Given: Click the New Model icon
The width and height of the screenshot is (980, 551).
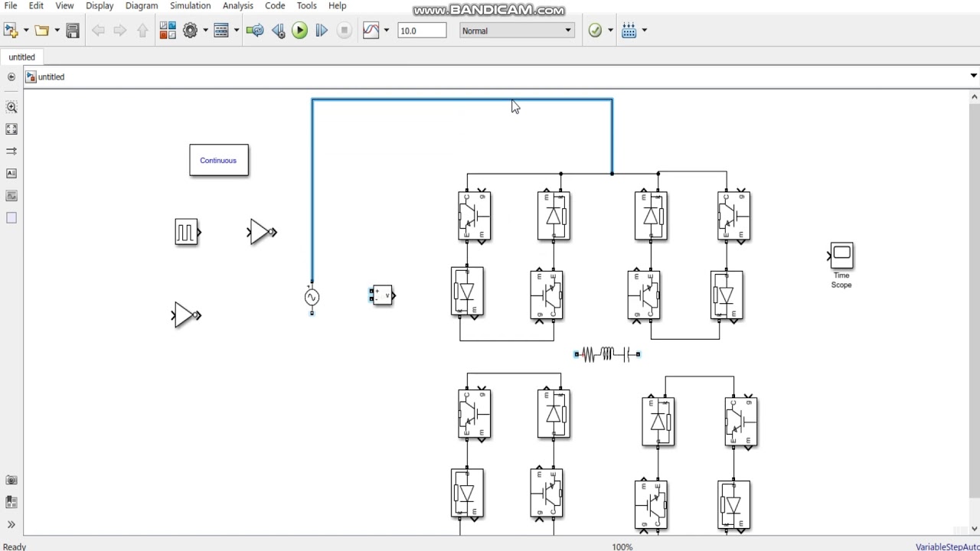Looking at the screenshot, I should pyautogui.click(x=10, y=31).
